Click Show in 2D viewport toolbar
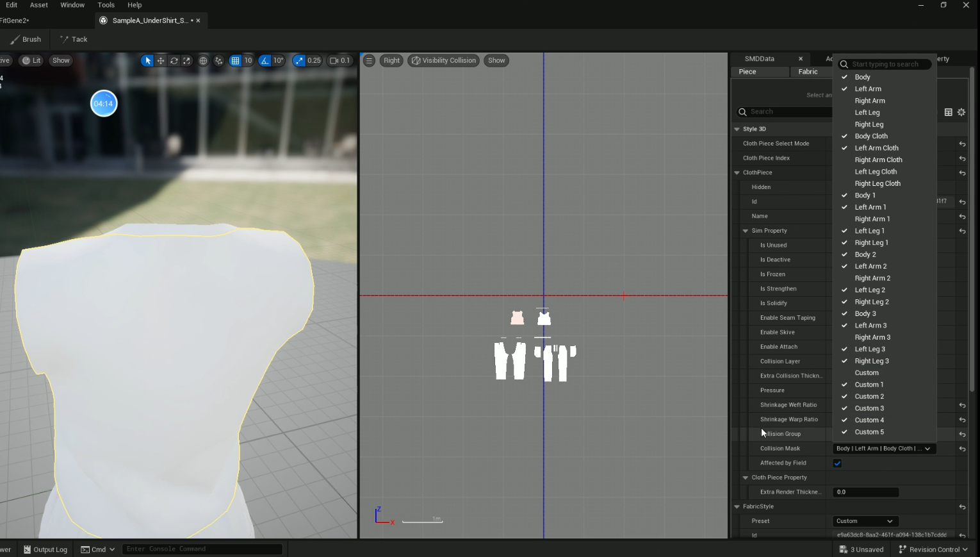This screenshot has height=557, width=980. coord(496,60)
